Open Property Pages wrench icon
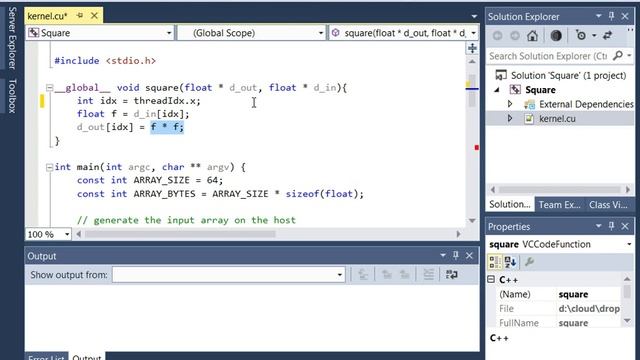This screenshot has width=640, height=360. (529, 262)
